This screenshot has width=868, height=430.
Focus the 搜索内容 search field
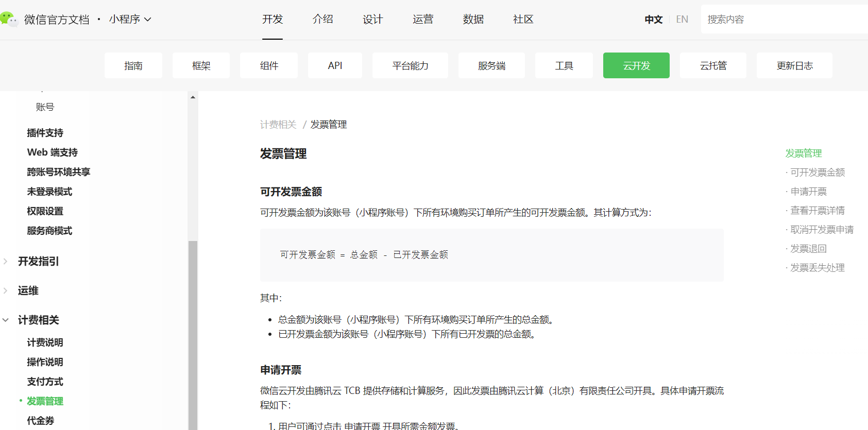point(784,19)
